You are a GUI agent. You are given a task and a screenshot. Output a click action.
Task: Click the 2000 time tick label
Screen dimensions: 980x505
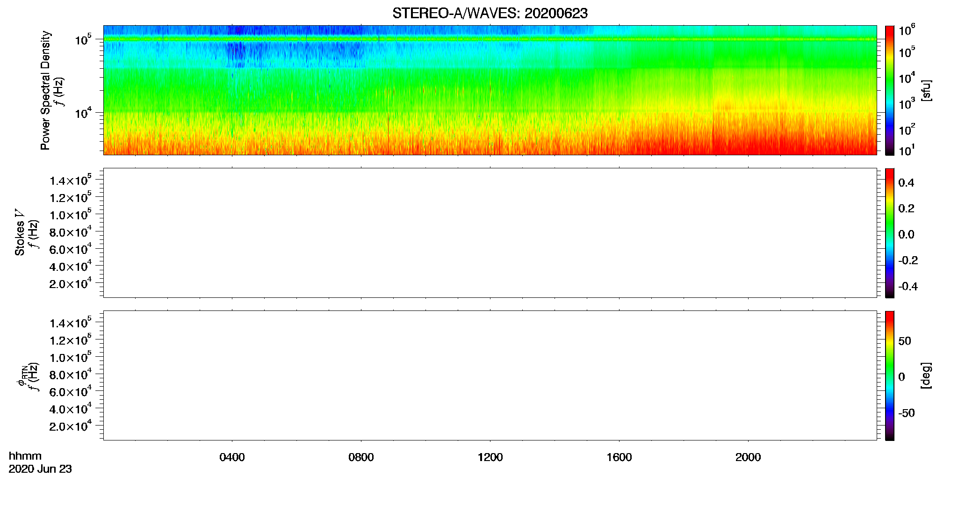point(748,457)
